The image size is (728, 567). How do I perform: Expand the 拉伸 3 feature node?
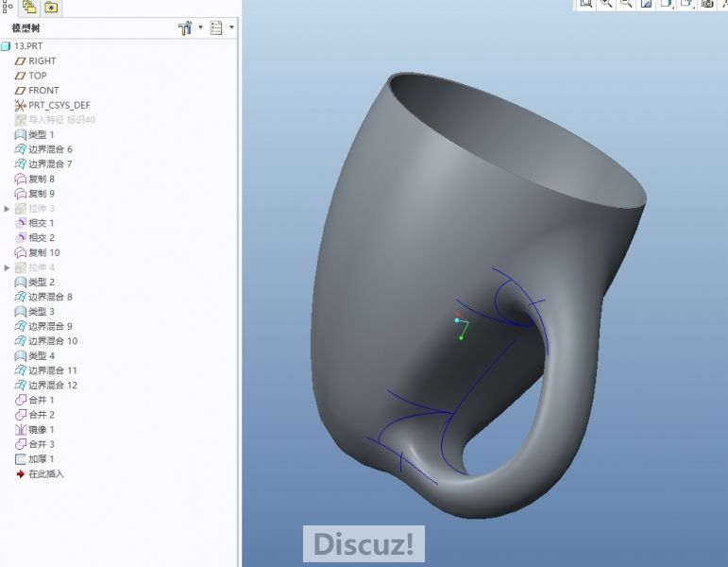point(8,209)
